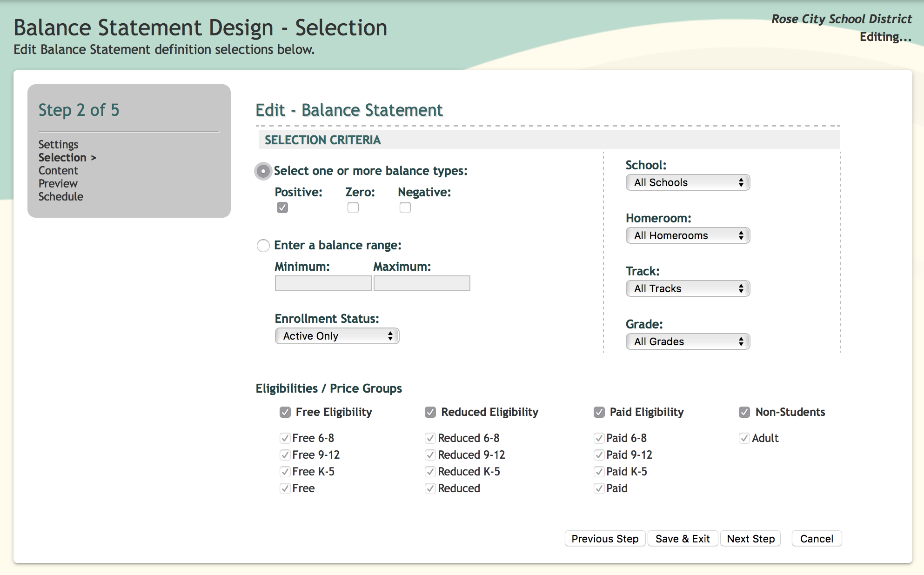The image size is (924, 575).
Task: Open the Schedule step in sidebar
Action: tap(60, 196)
